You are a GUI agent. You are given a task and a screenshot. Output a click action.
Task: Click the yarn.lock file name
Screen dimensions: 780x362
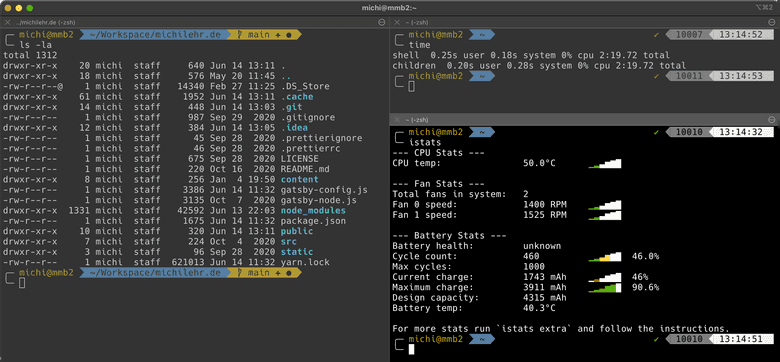(x=305, y=262)
